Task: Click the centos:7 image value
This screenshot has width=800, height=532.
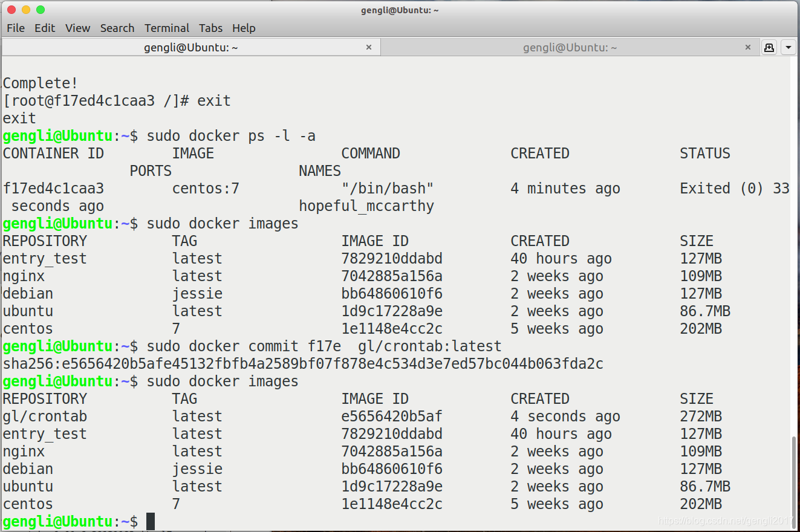Action: pos(206,189)
